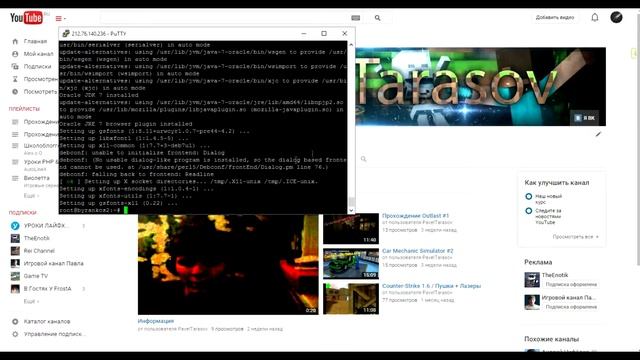
Task: Click the Game TV avatar icon
Action: click(x=15, y=276)
